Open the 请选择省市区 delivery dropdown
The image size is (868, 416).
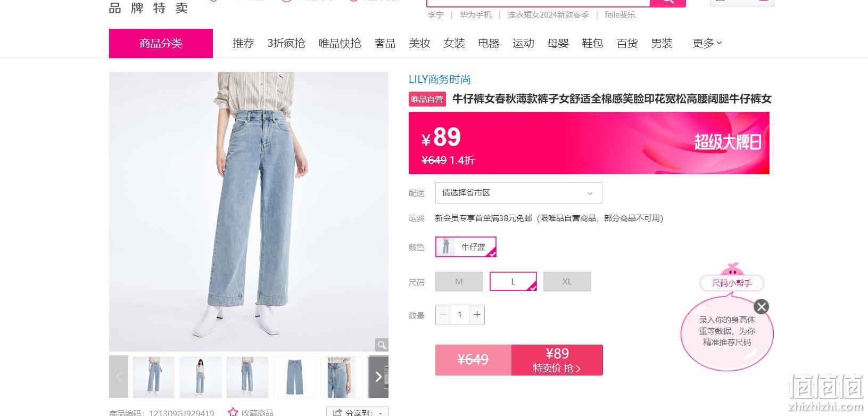coord(519,193)
